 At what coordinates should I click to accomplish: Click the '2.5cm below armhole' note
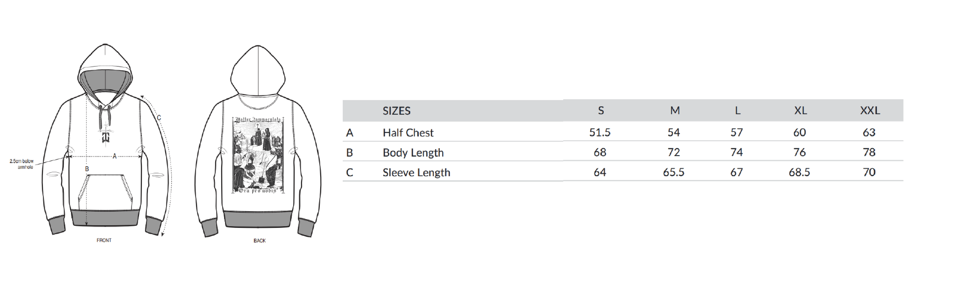click(x=22, y=164)
